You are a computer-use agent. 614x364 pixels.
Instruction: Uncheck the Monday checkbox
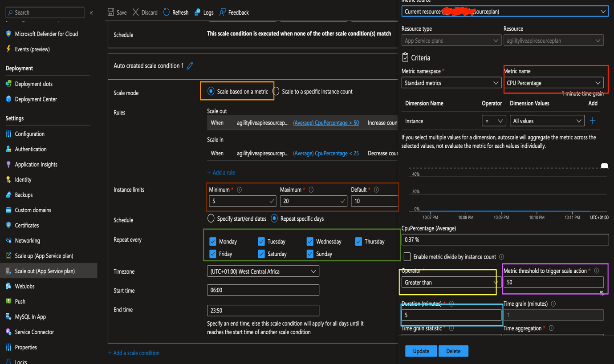213,241
